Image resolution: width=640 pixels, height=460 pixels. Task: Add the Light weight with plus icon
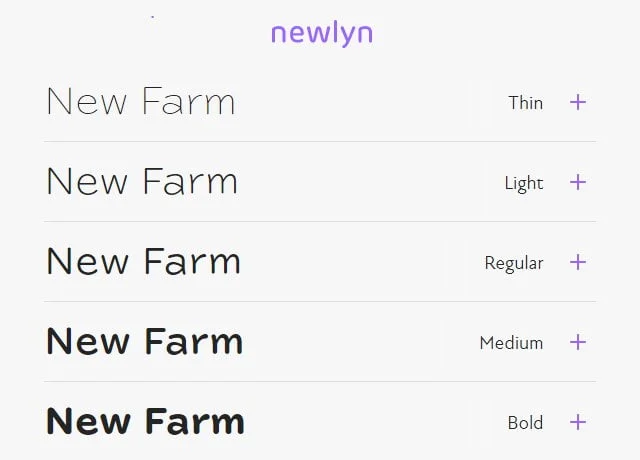click(x=577, y=182)
